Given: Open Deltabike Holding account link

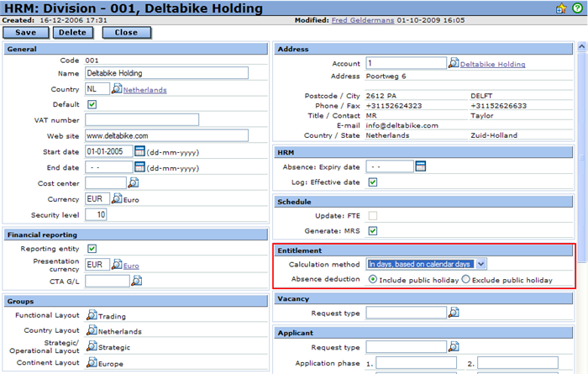Looking at the screenshot, I should (x=492, y=64).
